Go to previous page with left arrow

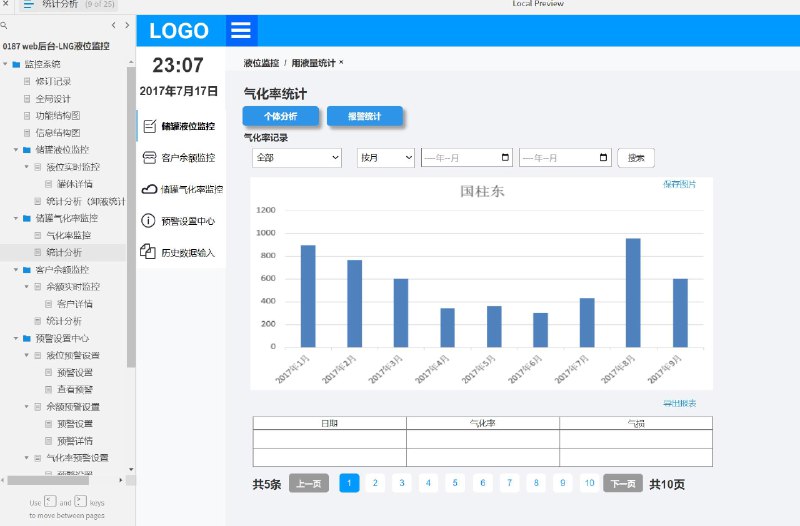click(x=113, y=25)
